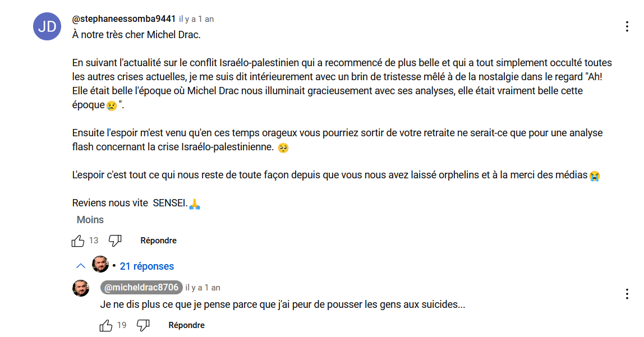The height and width of the screenshot is (337, 644).
Task: Toggle the 21 réponses thread
Action: 146,266
